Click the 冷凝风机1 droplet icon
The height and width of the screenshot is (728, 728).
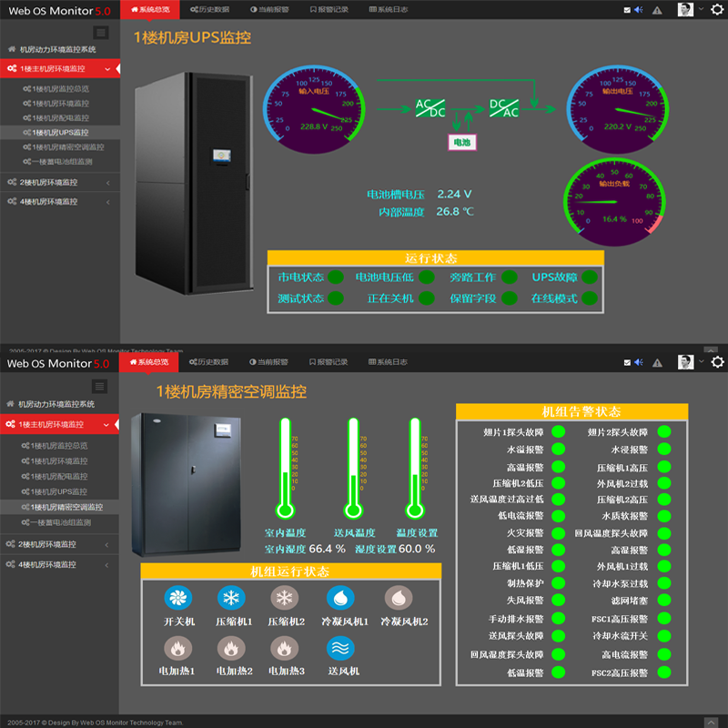(x=340, y=598)
